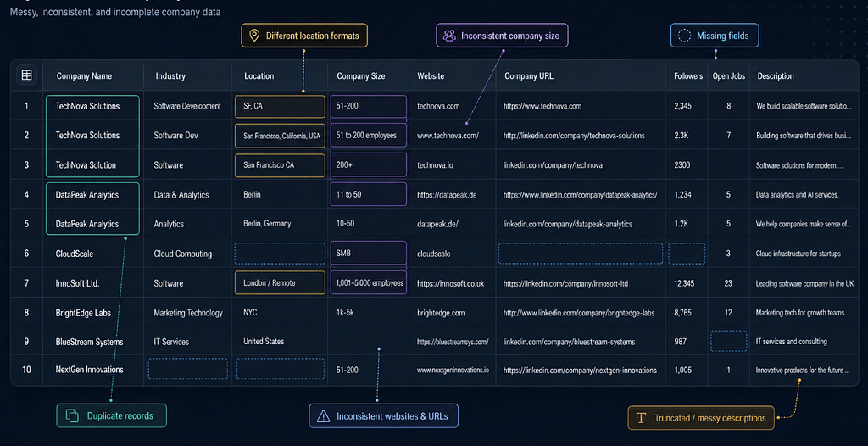
Task: Select the 'Berlin, Germany' location cell
Action: click(267, 224)
